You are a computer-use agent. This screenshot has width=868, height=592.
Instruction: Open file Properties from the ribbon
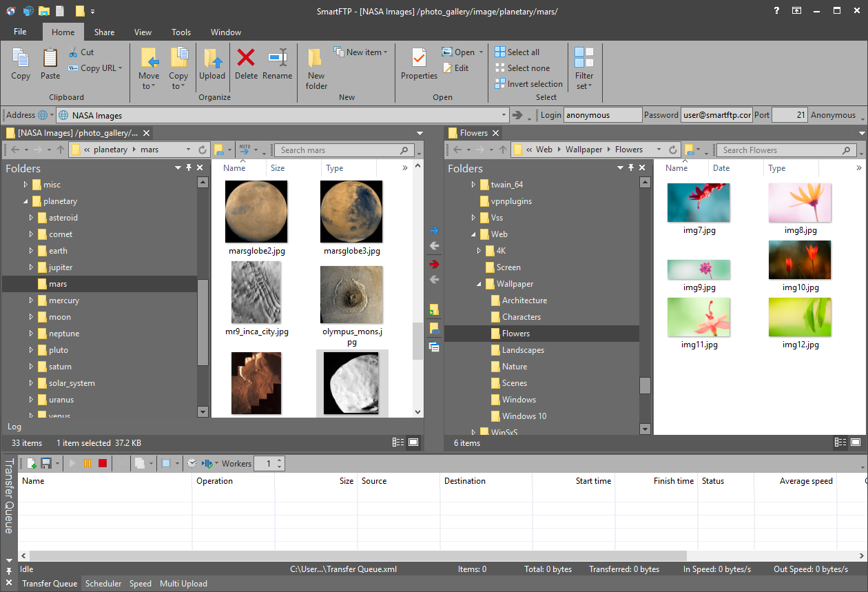point(419,65)
